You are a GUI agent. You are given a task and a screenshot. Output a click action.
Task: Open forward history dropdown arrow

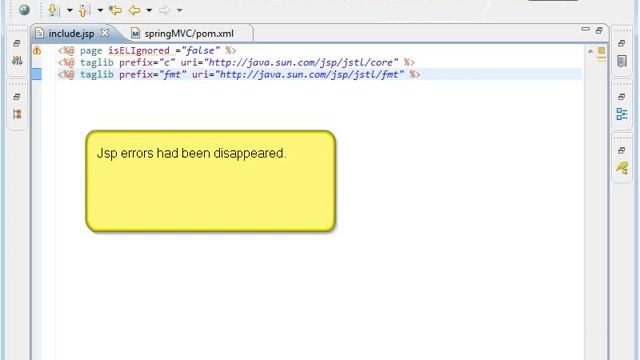(x=179, y=10)
